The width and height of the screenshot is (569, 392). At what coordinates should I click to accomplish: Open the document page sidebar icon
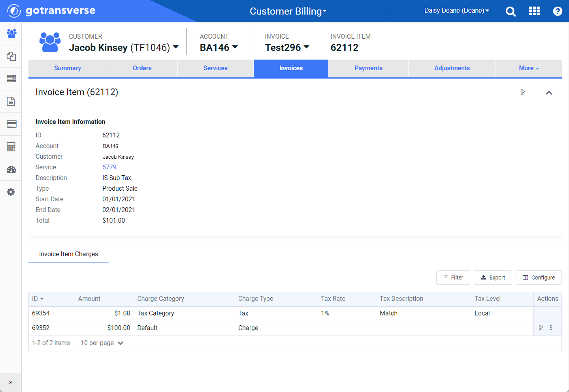(11, 101)
